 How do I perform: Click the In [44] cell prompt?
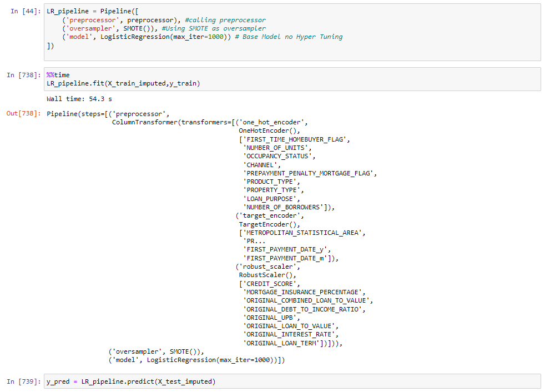(26, 11)
